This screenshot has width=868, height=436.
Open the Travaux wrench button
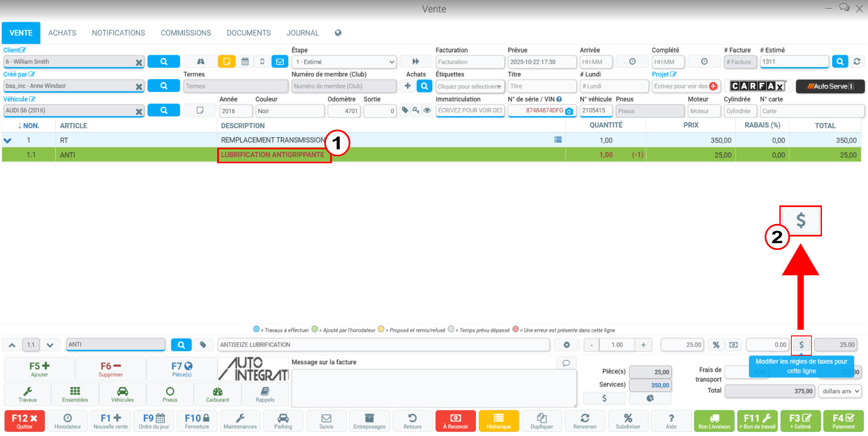click(27, 394)
